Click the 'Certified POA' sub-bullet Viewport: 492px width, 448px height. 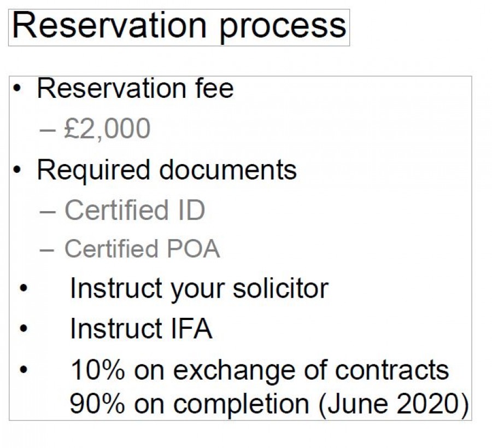click(142, 249)
